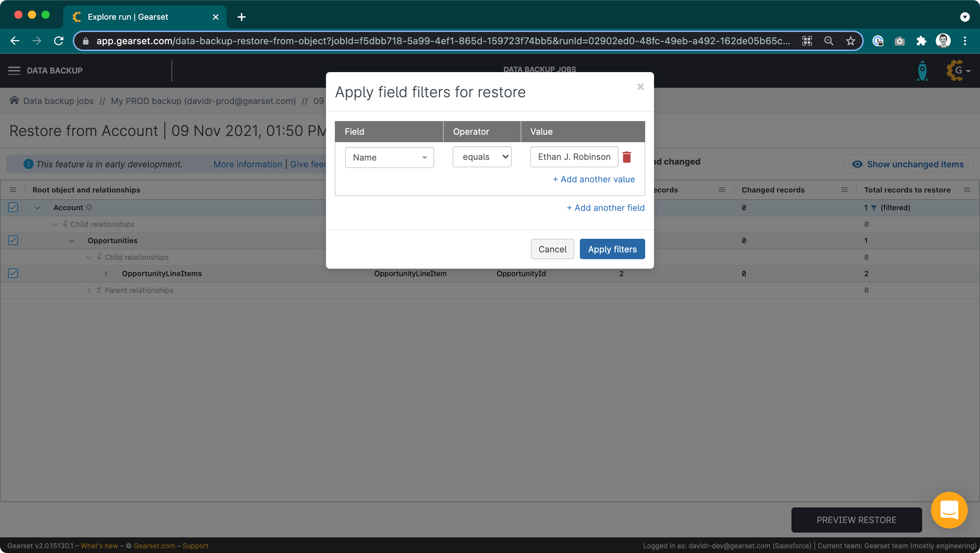980x553 pixels.
Task: Open the Intercom chat bubble
Action: point(949,510)
